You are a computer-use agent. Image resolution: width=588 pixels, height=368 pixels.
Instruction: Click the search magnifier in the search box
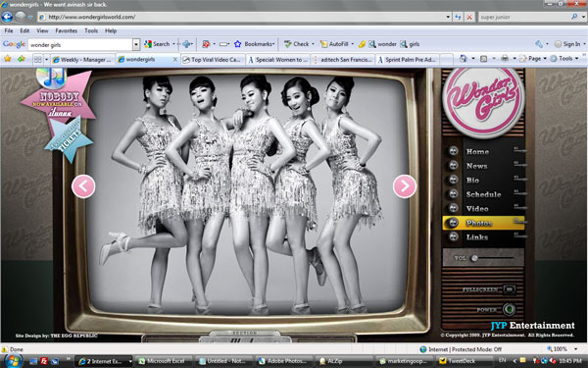click(574, 17)
